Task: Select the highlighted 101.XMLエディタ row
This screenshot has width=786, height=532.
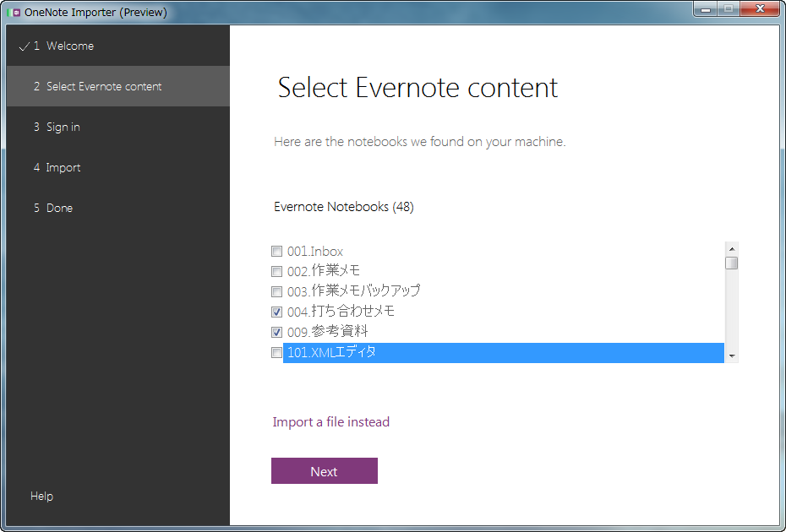Action: click(x=504, y=353)
